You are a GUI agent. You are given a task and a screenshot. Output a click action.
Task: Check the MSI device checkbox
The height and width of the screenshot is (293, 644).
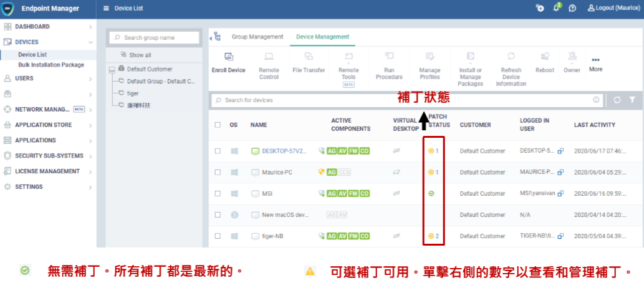pyautogui.click(x=218, y=193)
